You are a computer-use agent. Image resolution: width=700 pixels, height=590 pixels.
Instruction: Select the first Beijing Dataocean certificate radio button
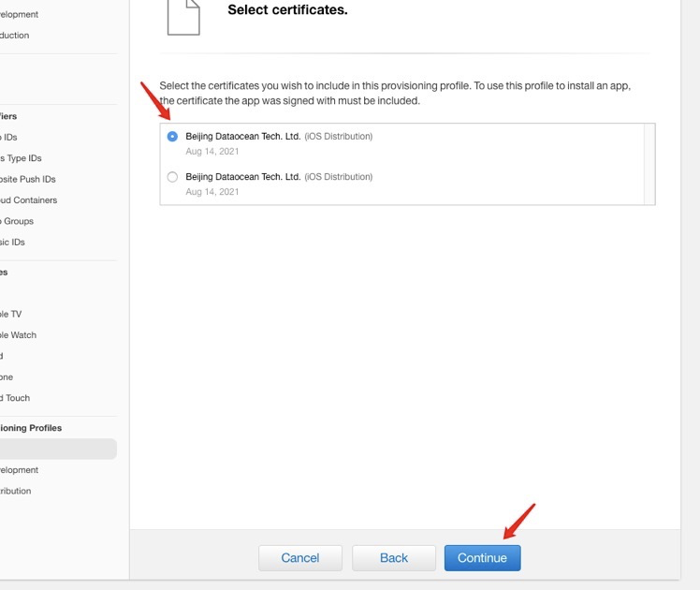tap(172, 137)
